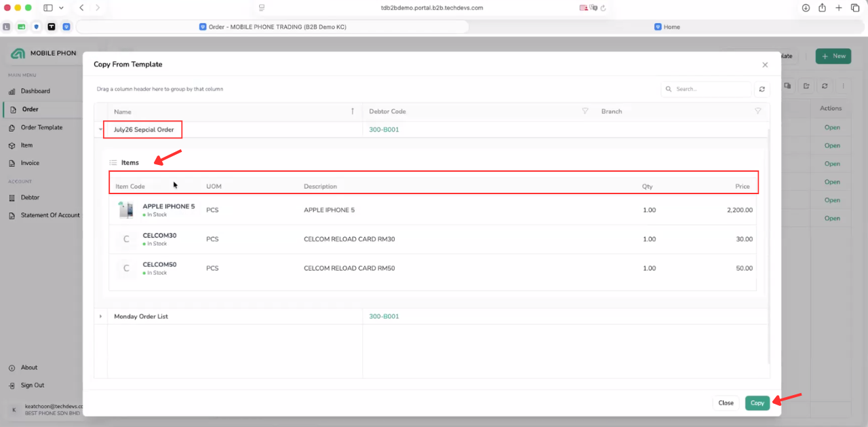Viewport: 868px width, 427px height.
Task: Click the Actions column header in background
Action: click(831, 108)
